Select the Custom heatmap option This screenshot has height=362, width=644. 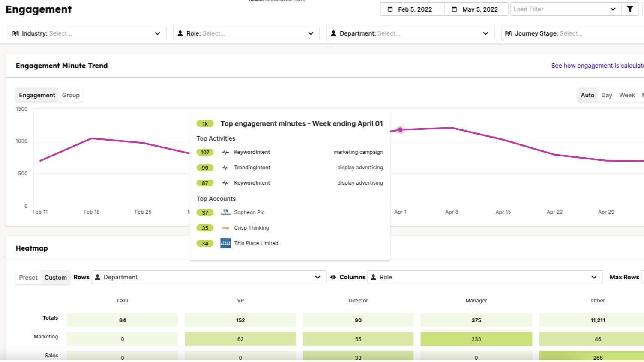pyautogui.click(x=56, y=278)
